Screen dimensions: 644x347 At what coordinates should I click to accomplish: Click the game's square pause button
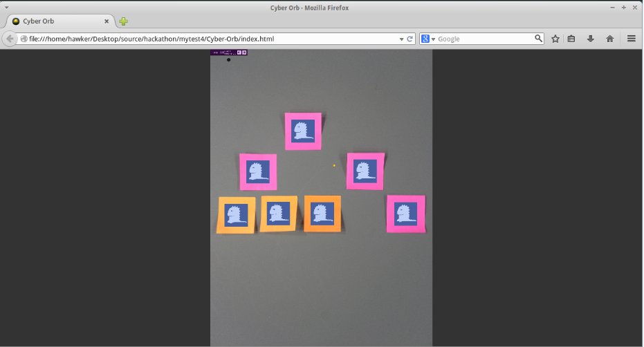pos(244,52)
